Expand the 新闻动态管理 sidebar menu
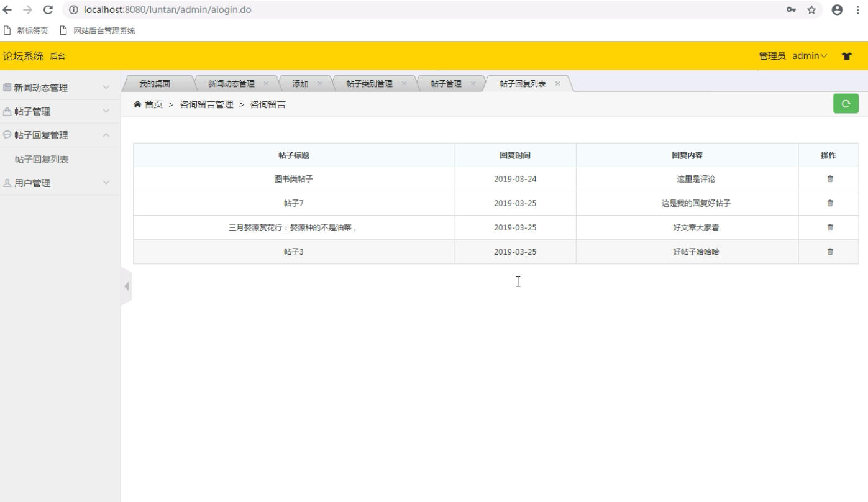 click(x=60, y=88)
